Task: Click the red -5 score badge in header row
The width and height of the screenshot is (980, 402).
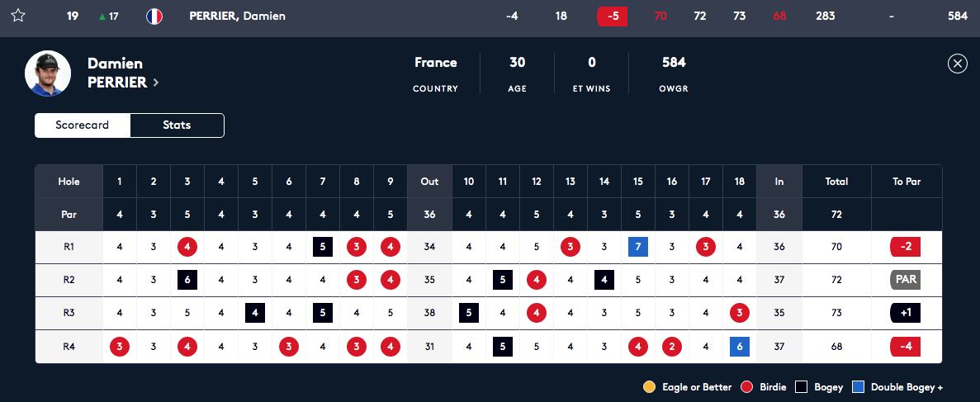Action: [613, 17]
